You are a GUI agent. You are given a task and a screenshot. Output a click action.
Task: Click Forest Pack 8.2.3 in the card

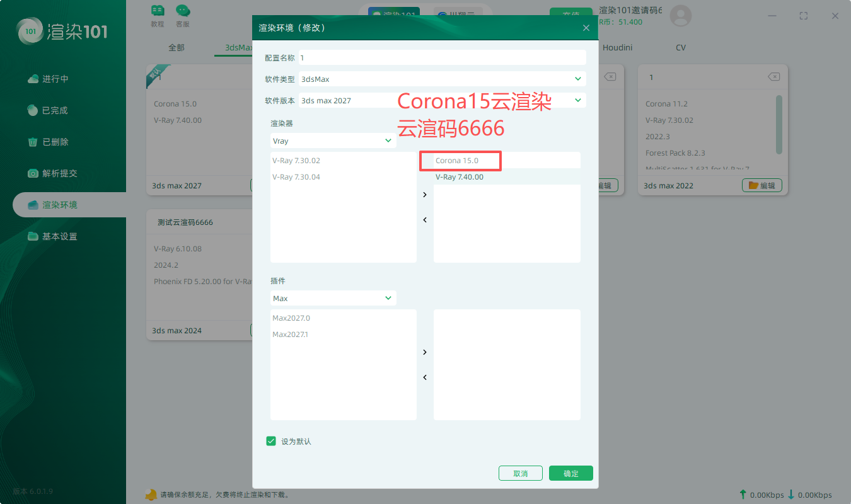point(675,153)
